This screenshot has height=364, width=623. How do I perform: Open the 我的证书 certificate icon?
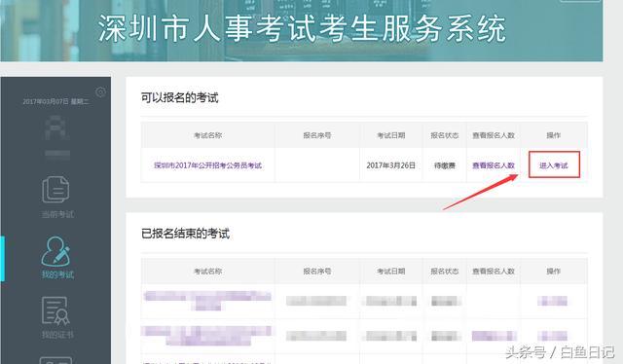pyautogui.click(x=55, y=310)
